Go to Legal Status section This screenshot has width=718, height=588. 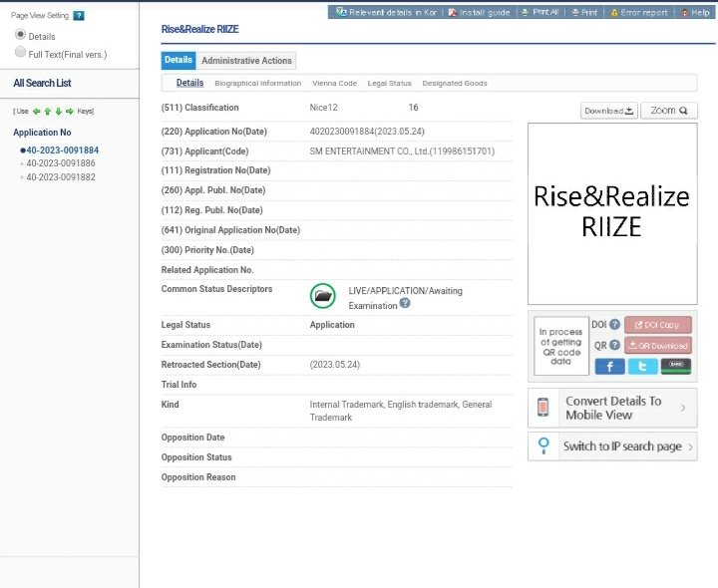[x=389, y=84]
